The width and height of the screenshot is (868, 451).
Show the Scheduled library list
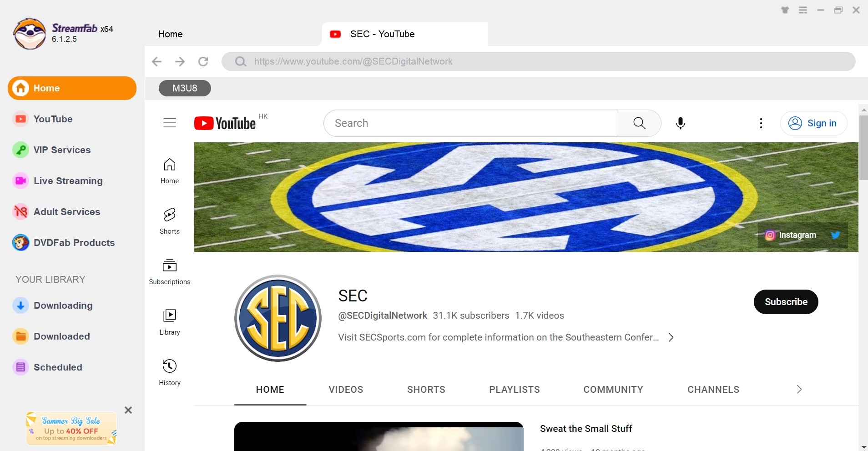coord(48,367)
